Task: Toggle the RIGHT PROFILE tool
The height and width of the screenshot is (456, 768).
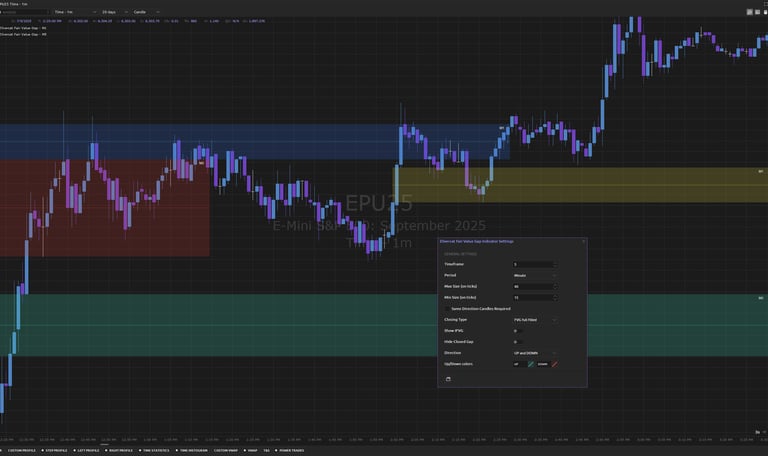Action: [x=119, y=451]
